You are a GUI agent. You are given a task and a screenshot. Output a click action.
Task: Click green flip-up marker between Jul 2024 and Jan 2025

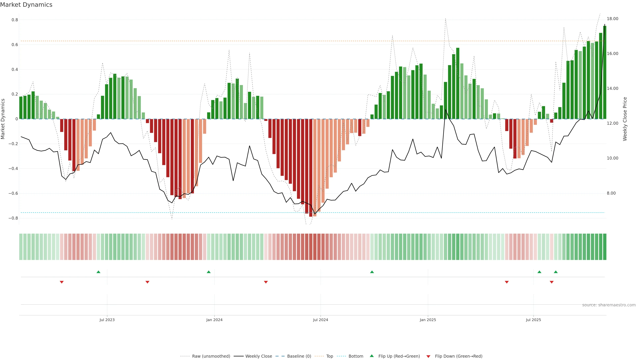click(372, 272)
